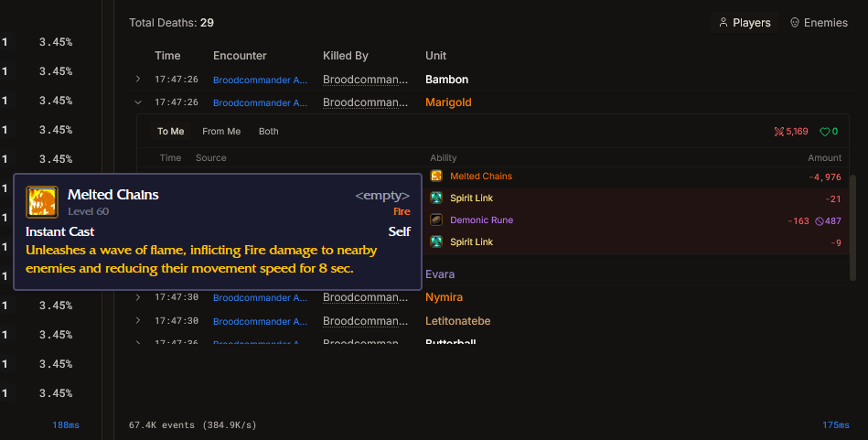Click the Amount column header in event log
The height and width of the screenshot is (440, 868).
point(824,157)
